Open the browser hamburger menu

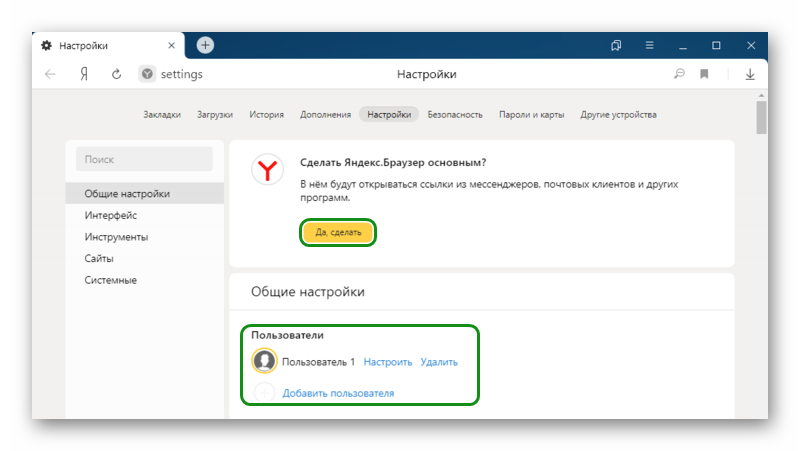(x=649, y=45)
